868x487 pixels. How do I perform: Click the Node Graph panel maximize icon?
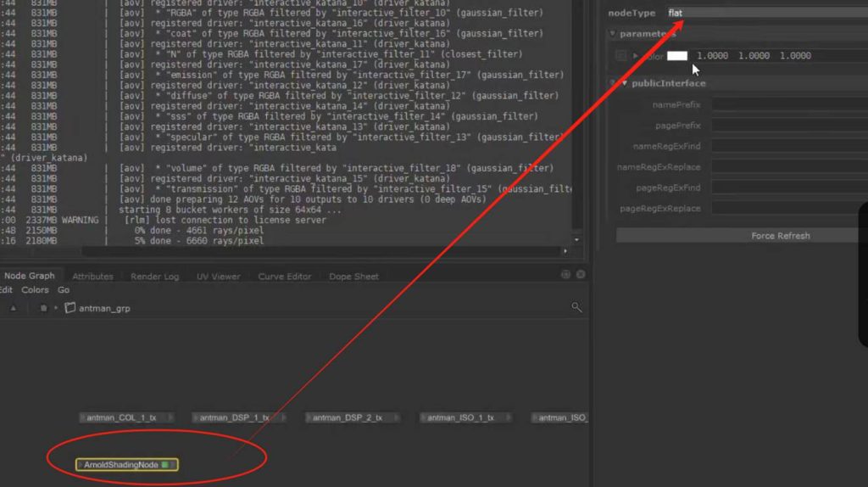[566, 275]
